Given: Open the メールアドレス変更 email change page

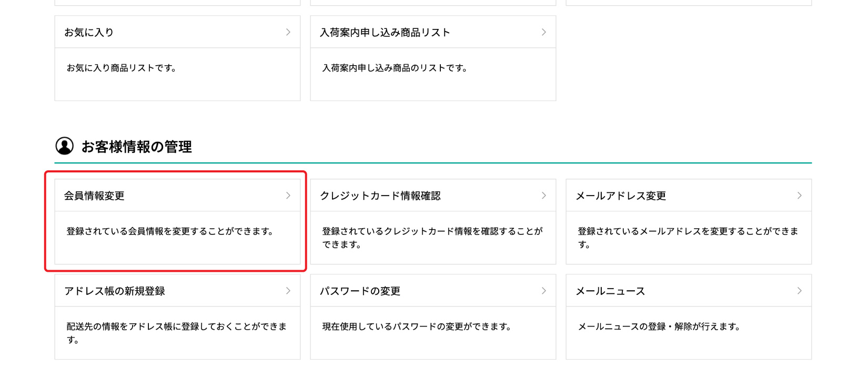Looking at the screenshot, I should point(621,195).
